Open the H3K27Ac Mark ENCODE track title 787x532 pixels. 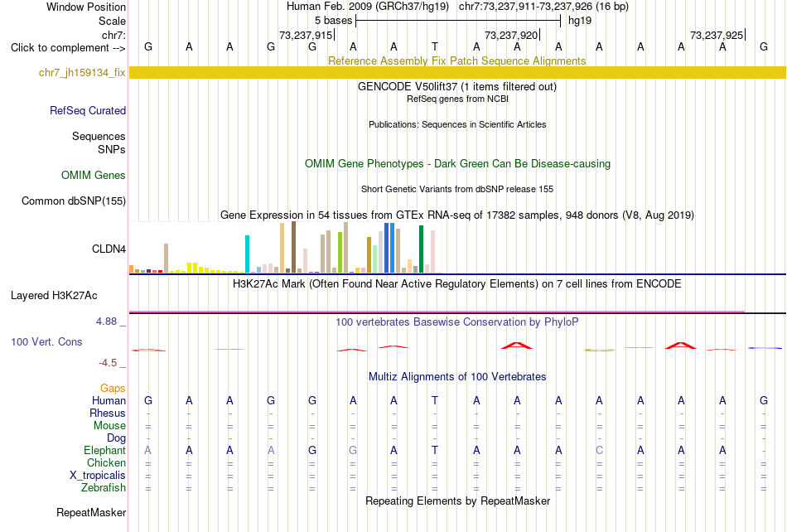click(456, 283)
